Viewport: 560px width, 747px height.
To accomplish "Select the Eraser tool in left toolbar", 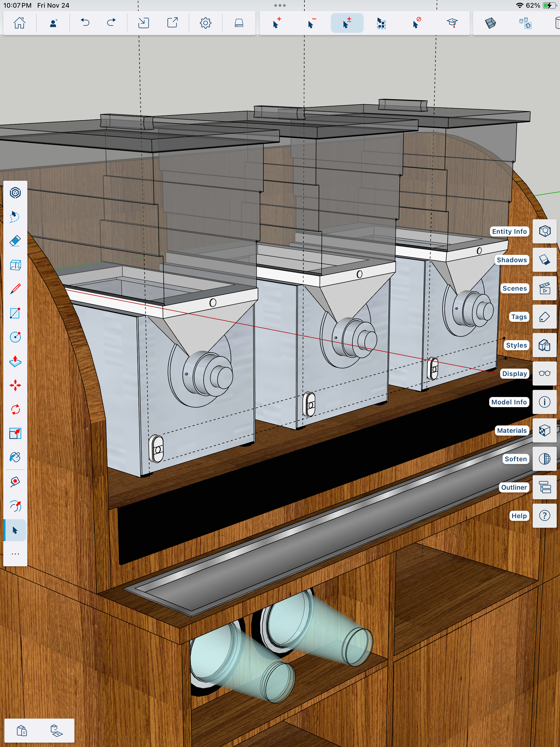I will tap(15, 241).
